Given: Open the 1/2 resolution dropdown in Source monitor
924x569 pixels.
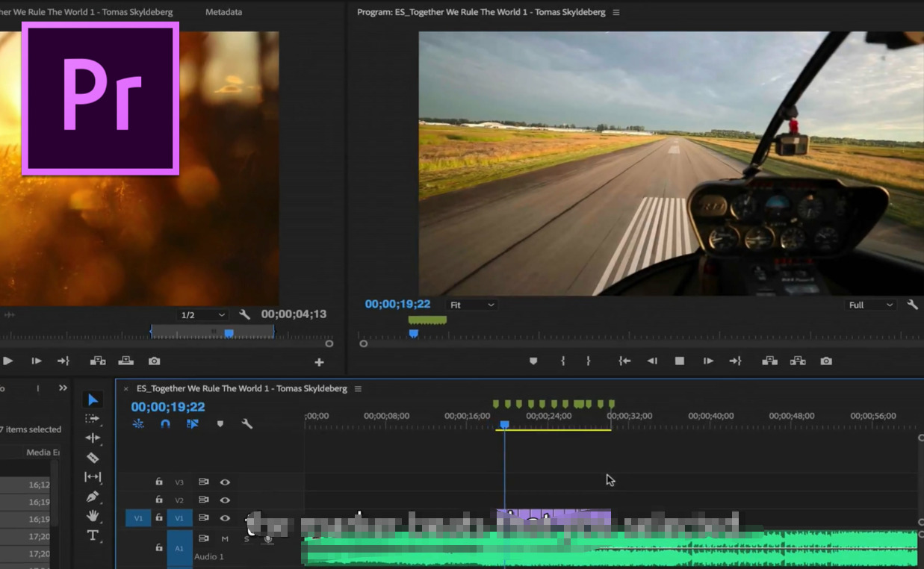Looking at the screenshot, I should click(202, 315).
